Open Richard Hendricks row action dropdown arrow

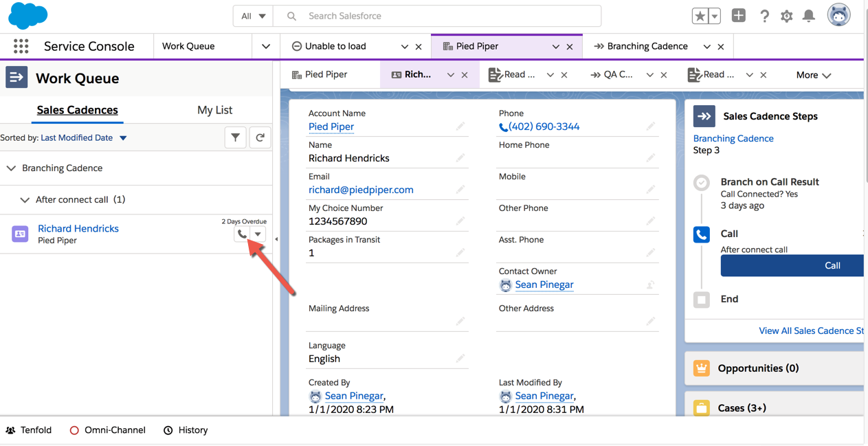point(258,234)
